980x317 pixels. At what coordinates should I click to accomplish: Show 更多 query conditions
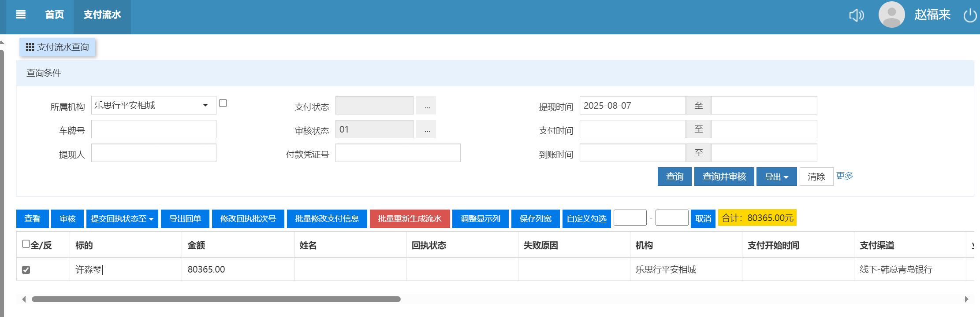coord(845,176)
